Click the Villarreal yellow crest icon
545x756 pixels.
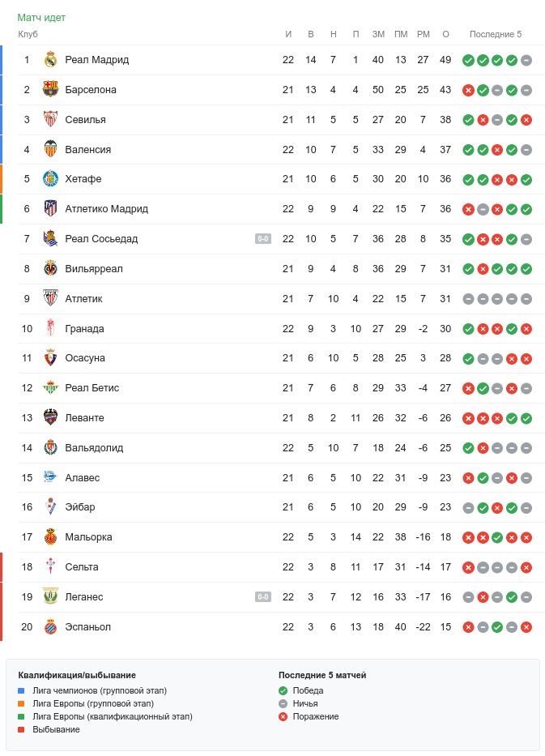click(50, 269)
